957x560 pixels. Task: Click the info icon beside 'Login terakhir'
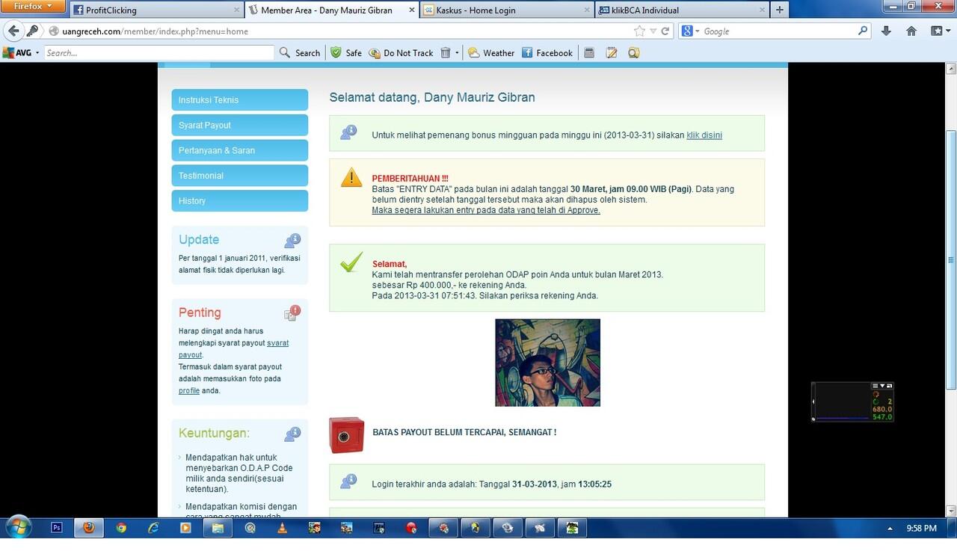click(348, 481)
